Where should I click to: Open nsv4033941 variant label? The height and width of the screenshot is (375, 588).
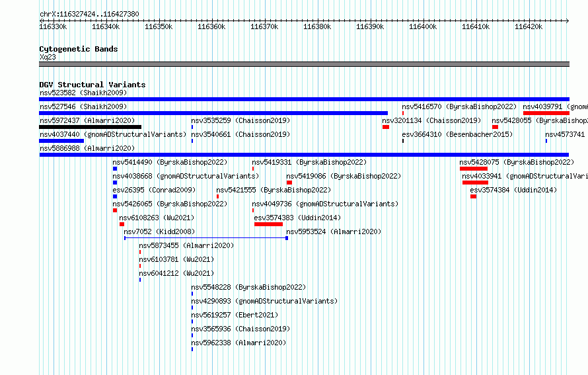tap(525, 176)
